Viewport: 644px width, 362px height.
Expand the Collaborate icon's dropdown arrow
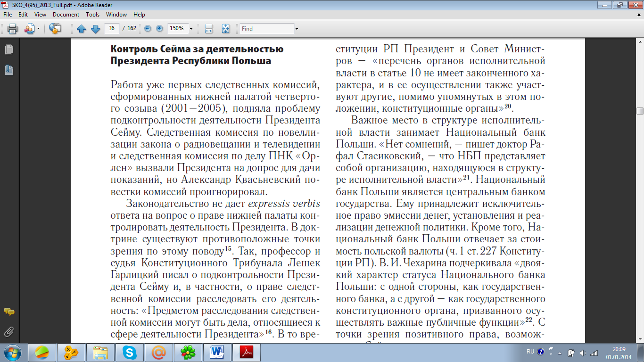pos(38,29)
